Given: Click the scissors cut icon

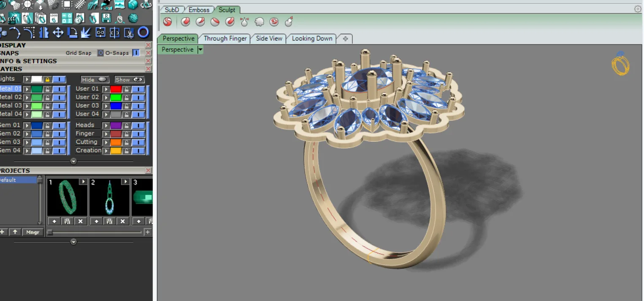Looking at the screenshot, I should click(129, 32).
